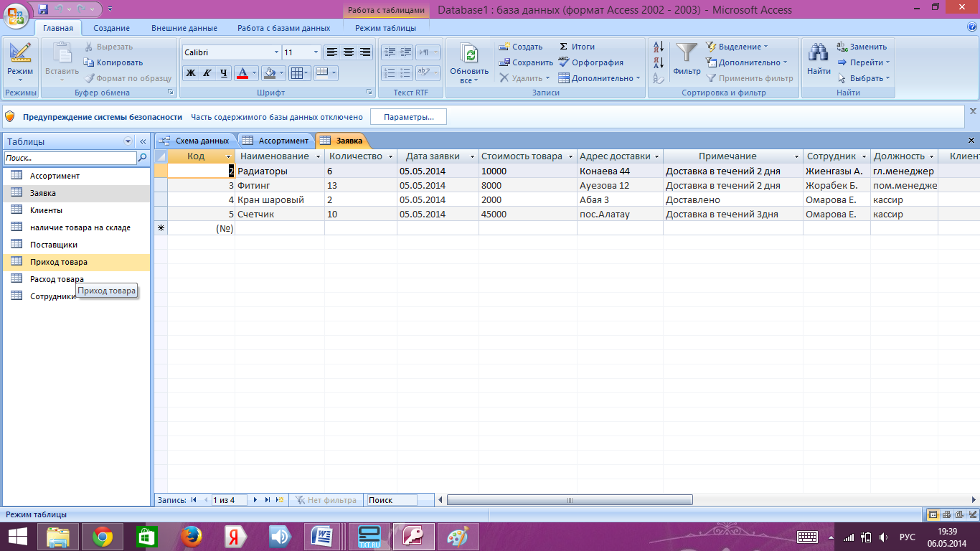This screenshot has width=980, height=551.
Task: Replace text with Заменить
Action: 862,47
